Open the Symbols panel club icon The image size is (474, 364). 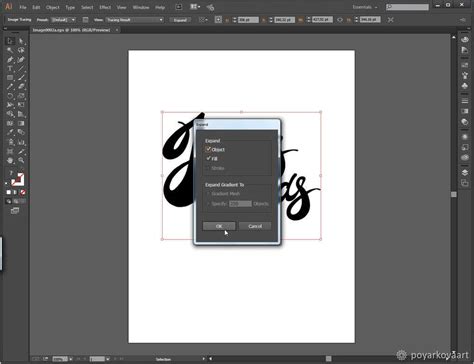465,86
